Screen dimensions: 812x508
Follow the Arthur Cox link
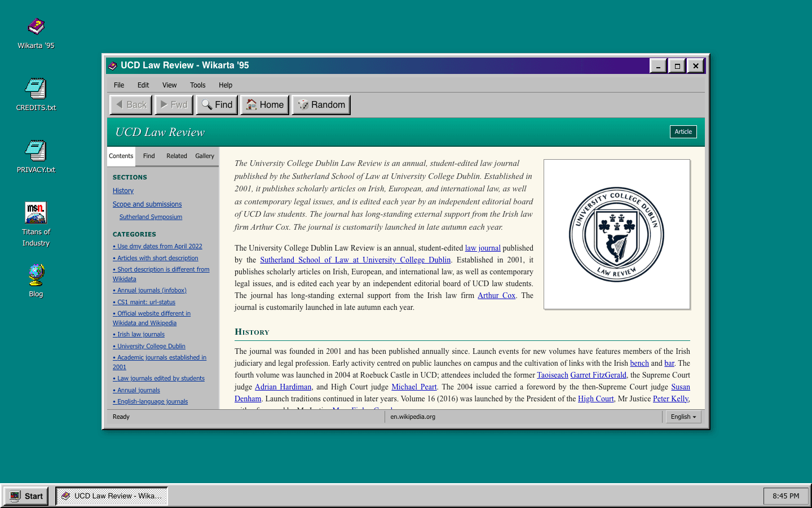pyautogui.click(x=496, y=295)
